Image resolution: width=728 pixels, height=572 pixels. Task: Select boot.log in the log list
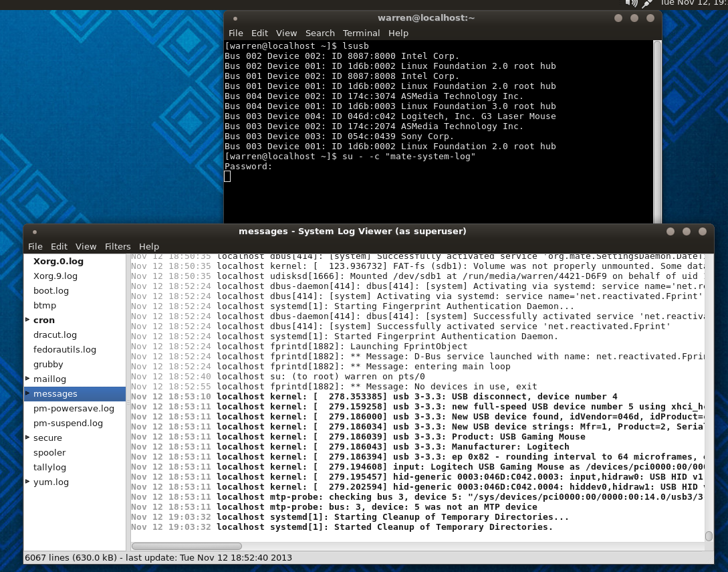(51, 291)
